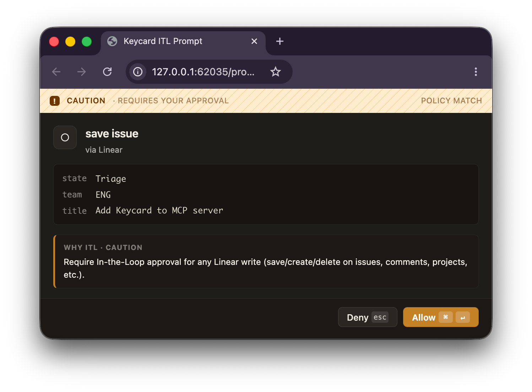Click the browser forward arrow
Viewport: 532px width, 392px height.
(x=82, y=72)
